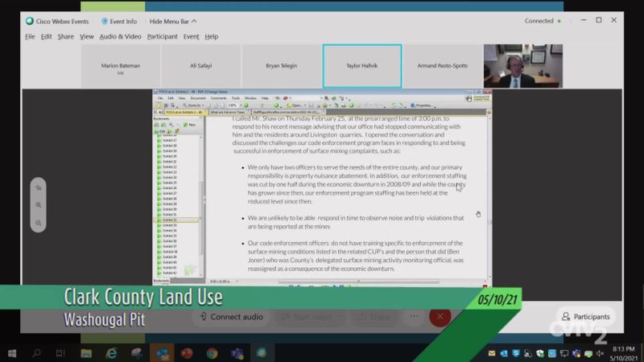Open the Windows Start menu

(12, 353)
